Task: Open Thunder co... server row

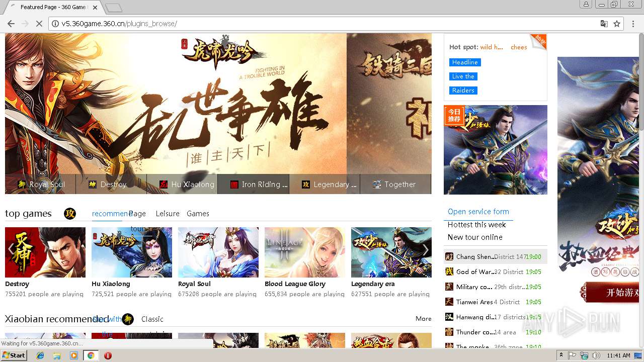Action: click(496, 332)
